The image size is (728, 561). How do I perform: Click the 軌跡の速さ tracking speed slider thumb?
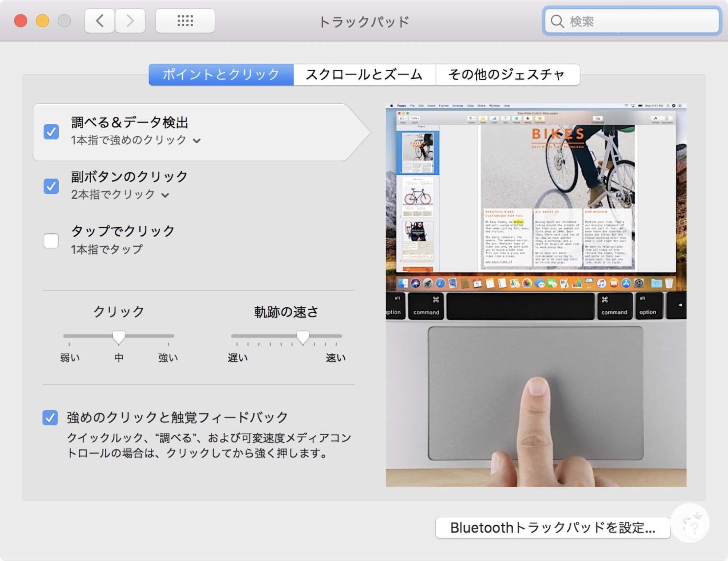[x=303, y=337]
